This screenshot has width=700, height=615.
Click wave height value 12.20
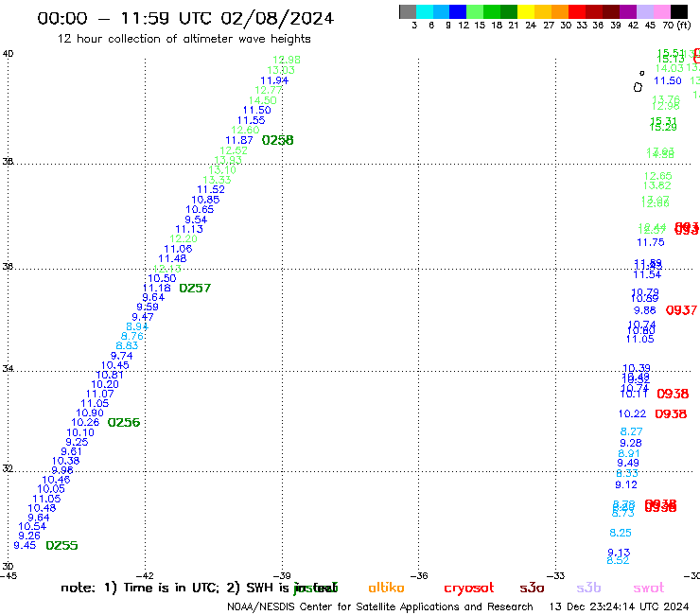(x=184, y=238)
